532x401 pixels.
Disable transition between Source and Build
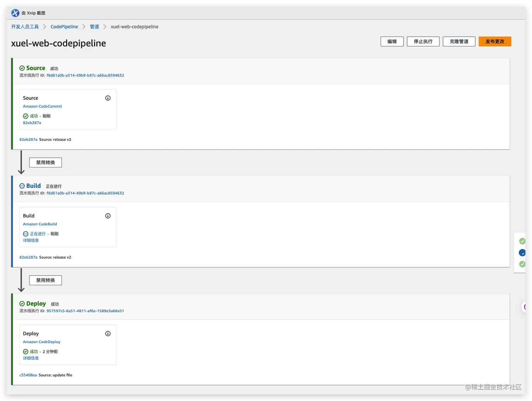[45, 163]
